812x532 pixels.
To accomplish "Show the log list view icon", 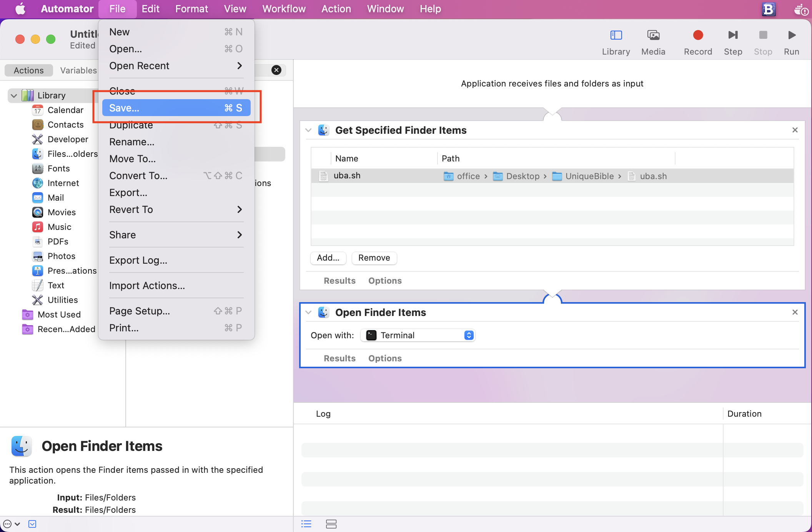I will 306,524.
